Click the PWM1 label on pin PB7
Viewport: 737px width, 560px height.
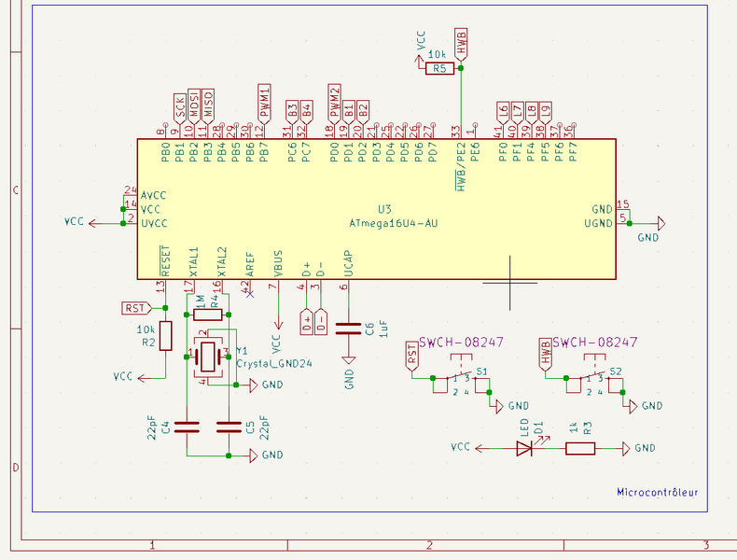coord(264,103)
